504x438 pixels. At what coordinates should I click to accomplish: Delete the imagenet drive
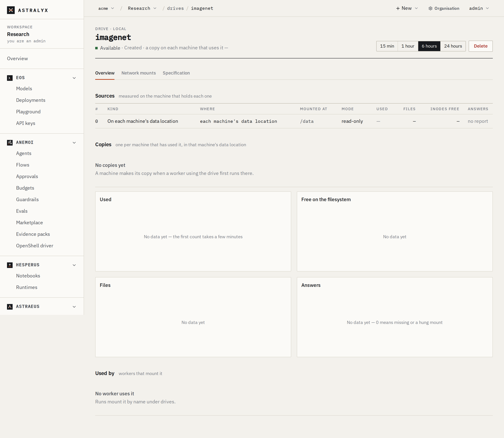point(481,46)
